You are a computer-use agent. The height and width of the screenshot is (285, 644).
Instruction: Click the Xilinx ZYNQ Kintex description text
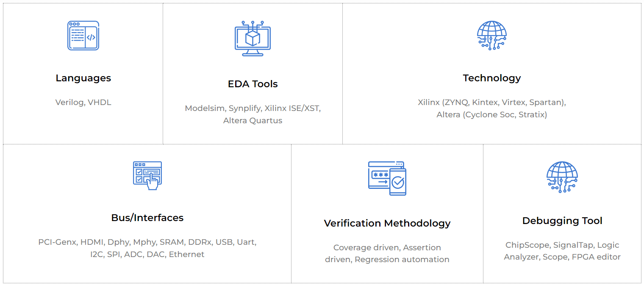(x=492, y=102)
